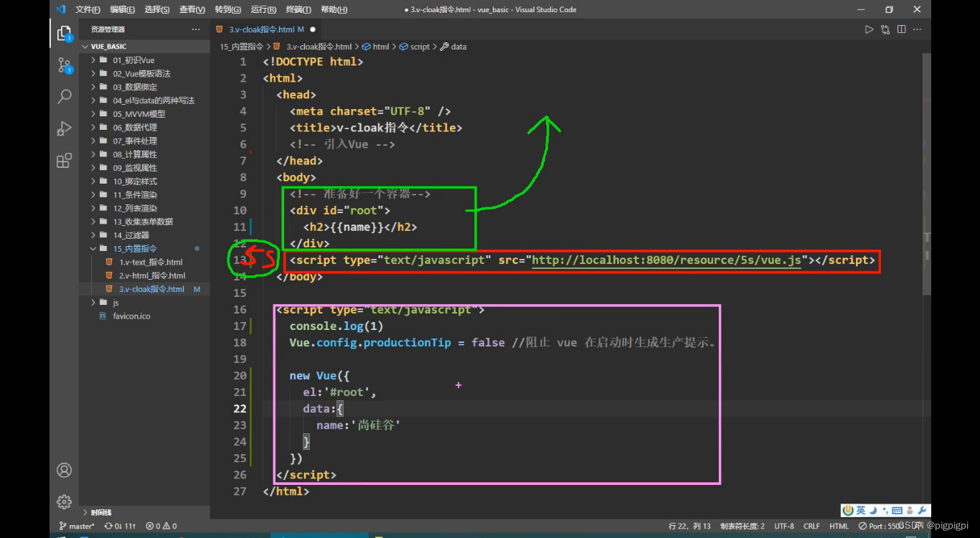
Task: Open the 文件(F) menu
Action: [x=88, y=9]
